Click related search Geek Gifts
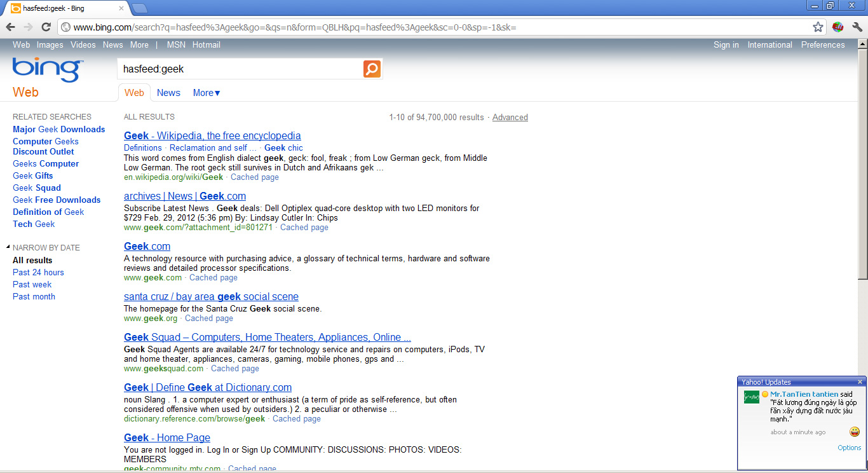Viewport: 868px width, 473px height. point(33,176)
